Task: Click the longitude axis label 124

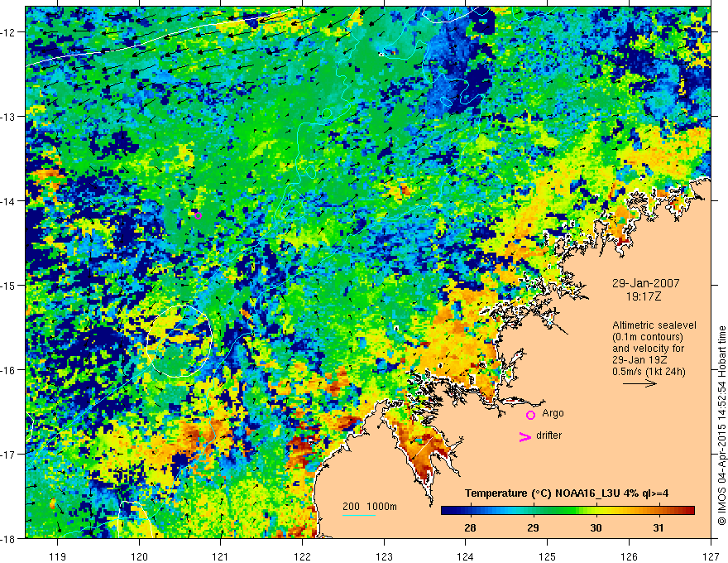Action: point(466,556)
